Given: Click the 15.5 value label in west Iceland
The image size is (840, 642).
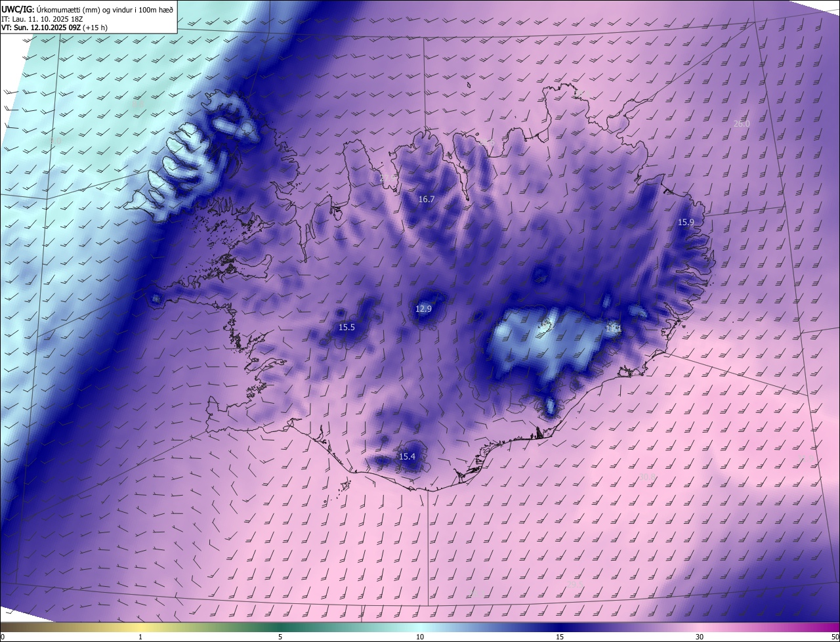Looking at the screenshot, I should click(x=346, y=327).
